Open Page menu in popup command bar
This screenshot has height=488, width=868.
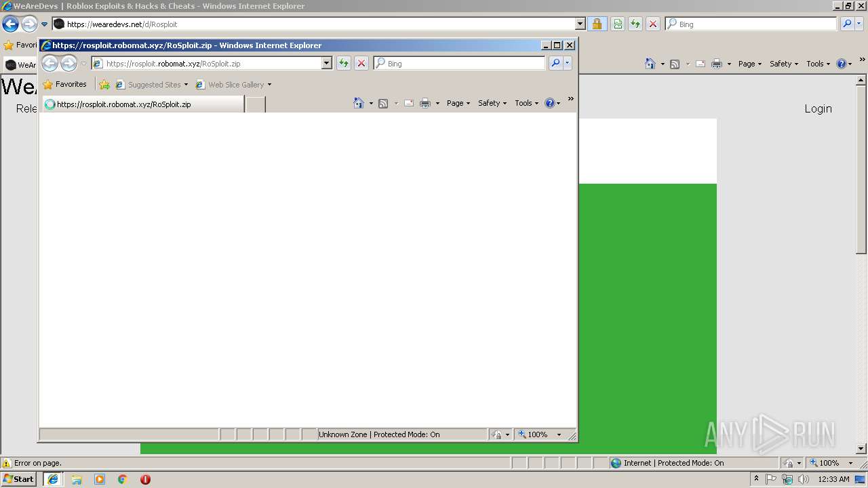[x=458, y=103]
